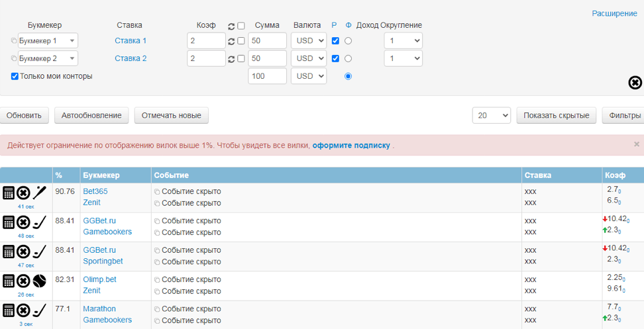Toggle fix-odds checkbox in Ставка 2 row
Viewport: 644px width, 329px height.
pyautogui.click(x=241, y=59)
